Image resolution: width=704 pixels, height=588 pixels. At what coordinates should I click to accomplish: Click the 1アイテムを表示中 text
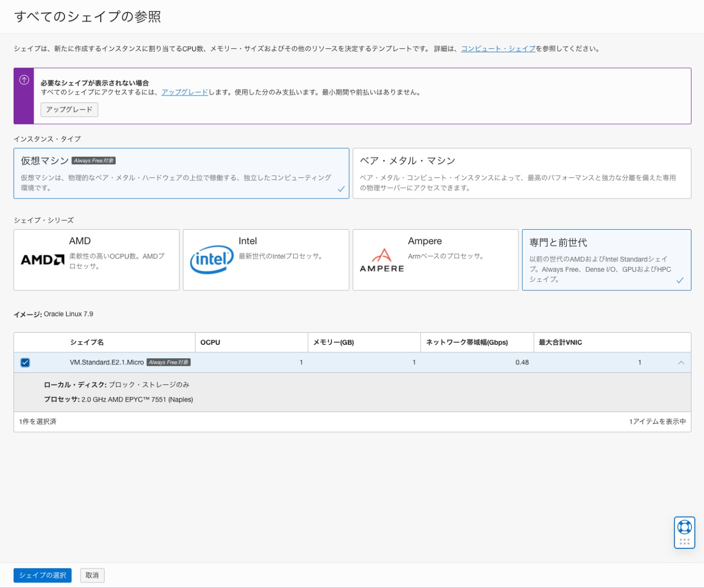point(657,422)
